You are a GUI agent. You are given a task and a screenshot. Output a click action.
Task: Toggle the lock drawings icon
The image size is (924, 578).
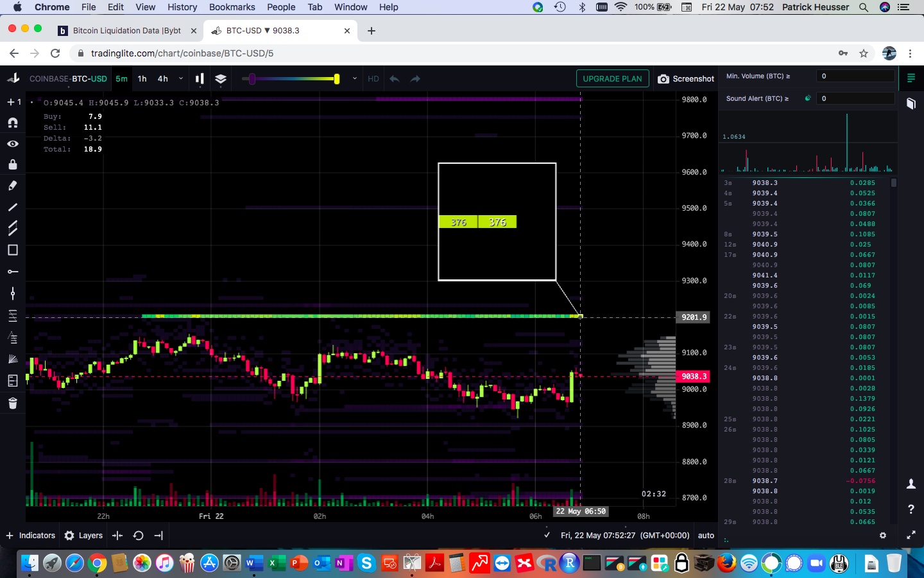pos(12,165)
